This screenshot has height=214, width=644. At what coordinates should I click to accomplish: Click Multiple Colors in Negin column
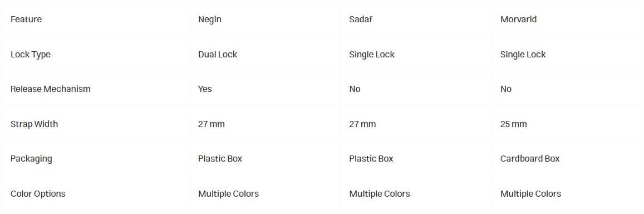click(228, 193)
